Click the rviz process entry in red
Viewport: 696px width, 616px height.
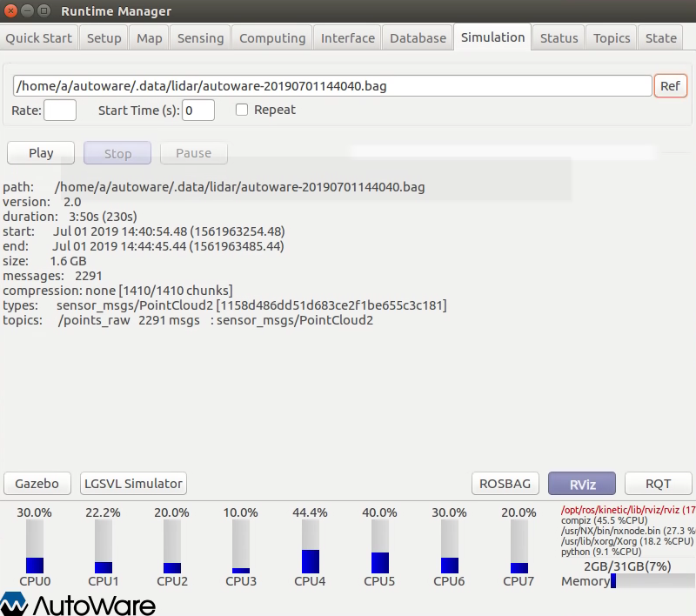click(x=628, y=510)
